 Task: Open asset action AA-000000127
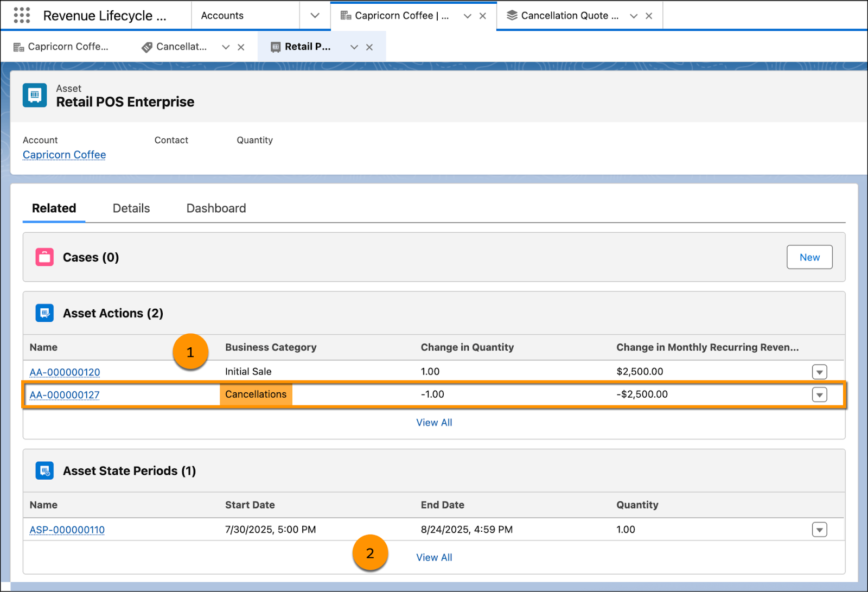pos(65,395)
